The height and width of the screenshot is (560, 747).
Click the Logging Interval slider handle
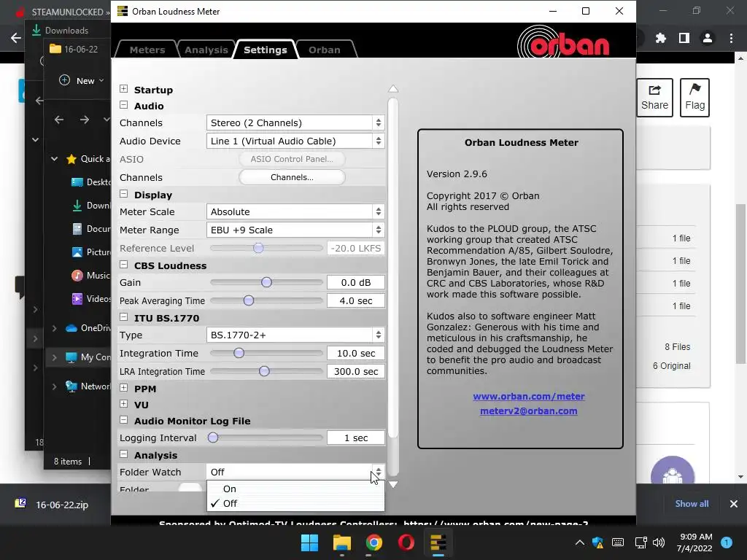point(213,437)
